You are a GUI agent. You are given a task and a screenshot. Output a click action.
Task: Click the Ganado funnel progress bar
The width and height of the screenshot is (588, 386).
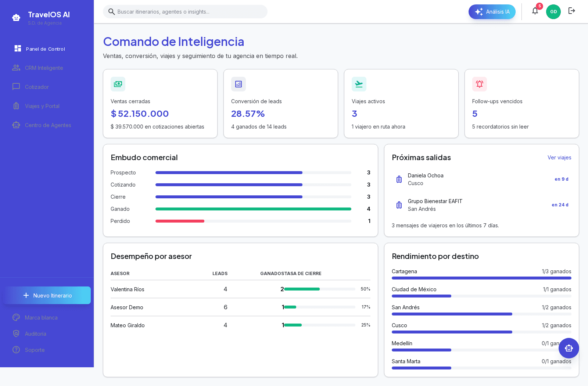[253, 209]
